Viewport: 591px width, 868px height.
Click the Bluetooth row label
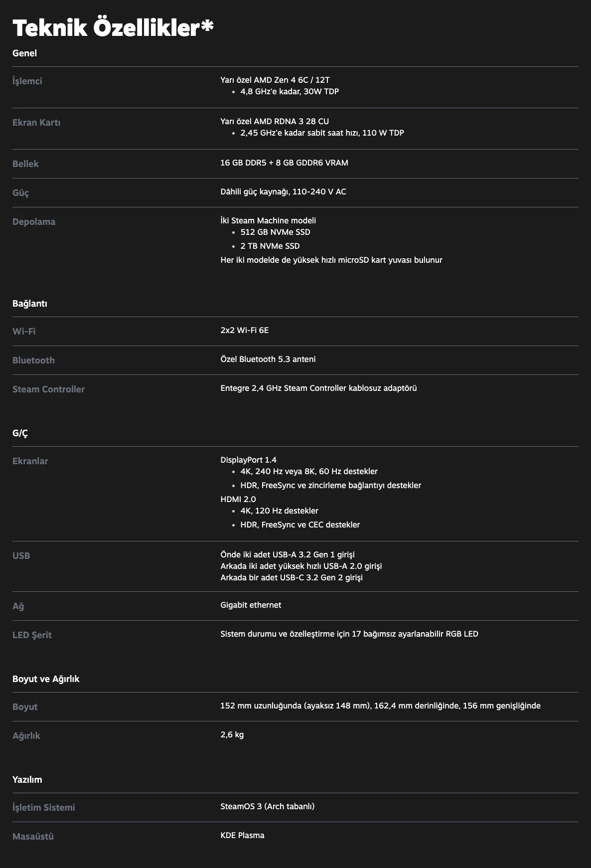(x=33, y=360)
